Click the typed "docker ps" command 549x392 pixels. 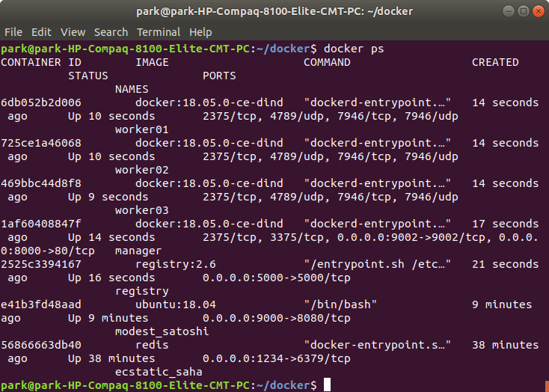coord(354,49)
